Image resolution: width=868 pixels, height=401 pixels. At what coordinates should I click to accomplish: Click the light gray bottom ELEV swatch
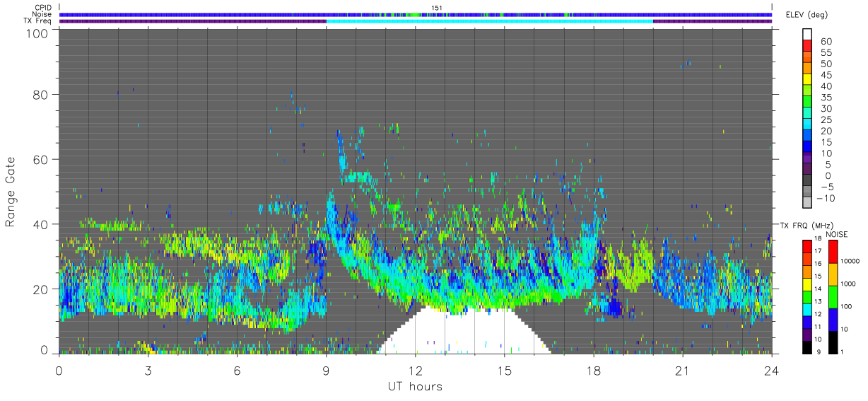pyautogui.click(x=807, y=203)
